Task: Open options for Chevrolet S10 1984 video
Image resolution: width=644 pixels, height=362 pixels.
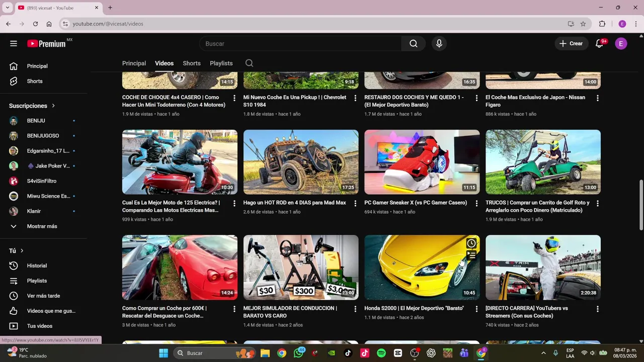Action: 355,98
